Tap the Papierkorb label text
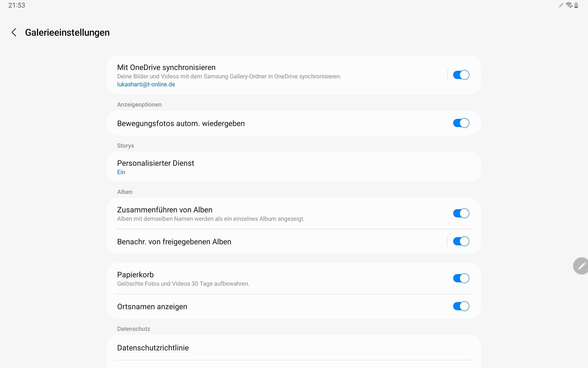 point(135,275)
